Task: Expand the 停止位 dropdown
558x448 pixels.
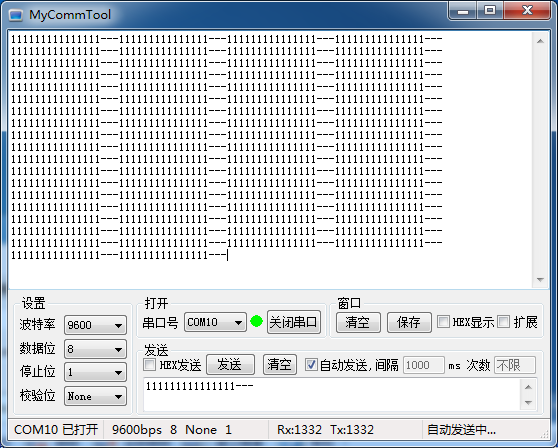Action: (95, 372)
